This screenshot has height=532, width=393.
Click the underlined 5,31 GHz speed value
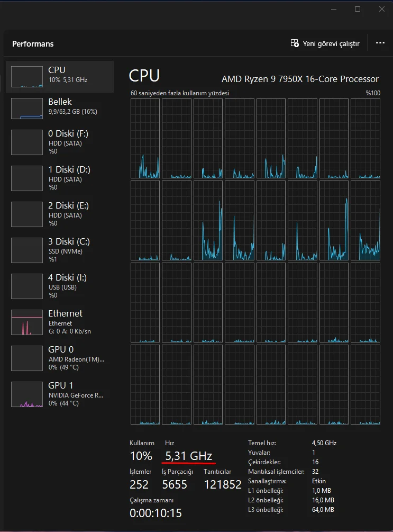[x=189, y=456]
